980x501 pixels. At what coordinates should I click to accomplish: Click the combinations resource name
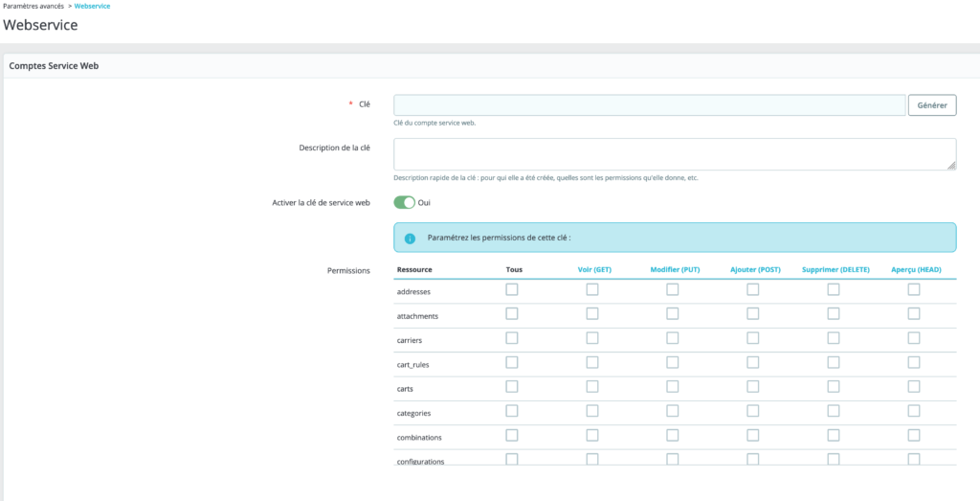pos(419,437)
